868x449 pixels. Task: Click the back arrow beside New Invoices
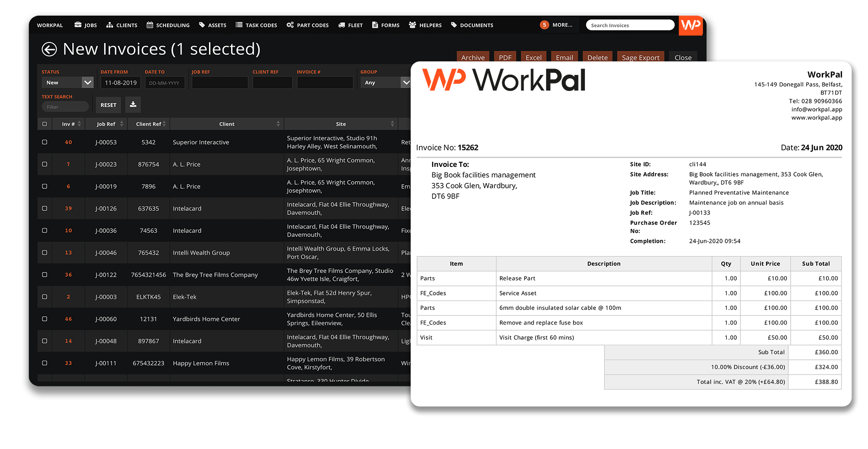[48, 49]
